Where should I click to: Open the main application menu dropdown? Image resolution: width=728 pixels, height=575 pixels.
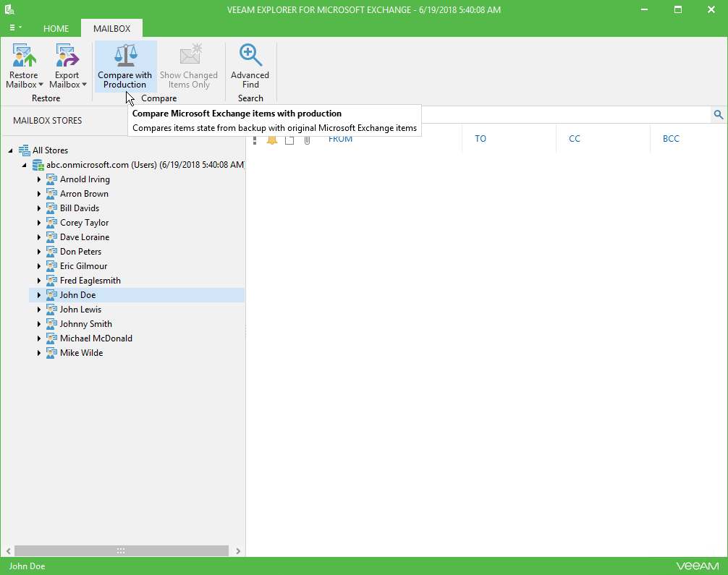[x=15, y=27]
